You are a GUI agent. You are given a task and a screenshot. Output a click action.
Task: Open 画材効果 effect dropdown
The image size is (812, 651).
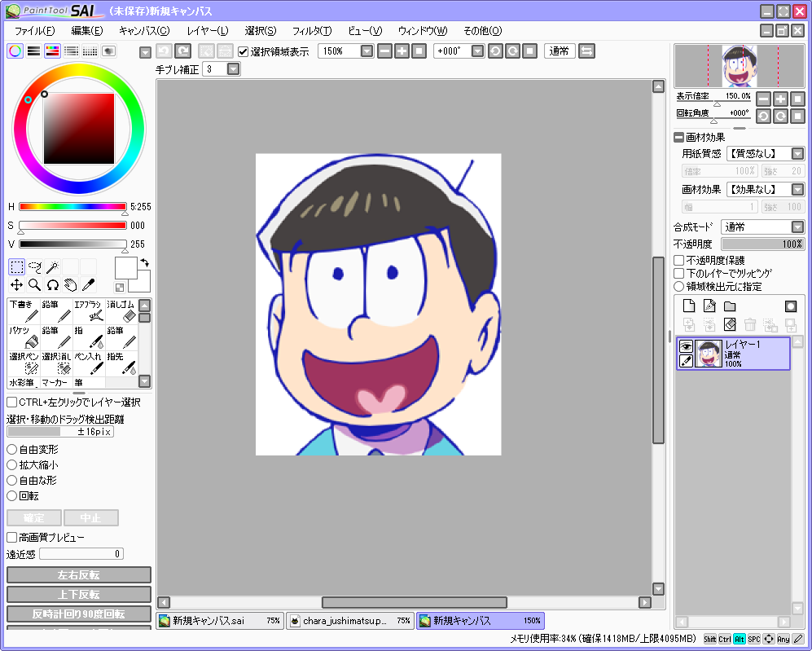[797, 190]
